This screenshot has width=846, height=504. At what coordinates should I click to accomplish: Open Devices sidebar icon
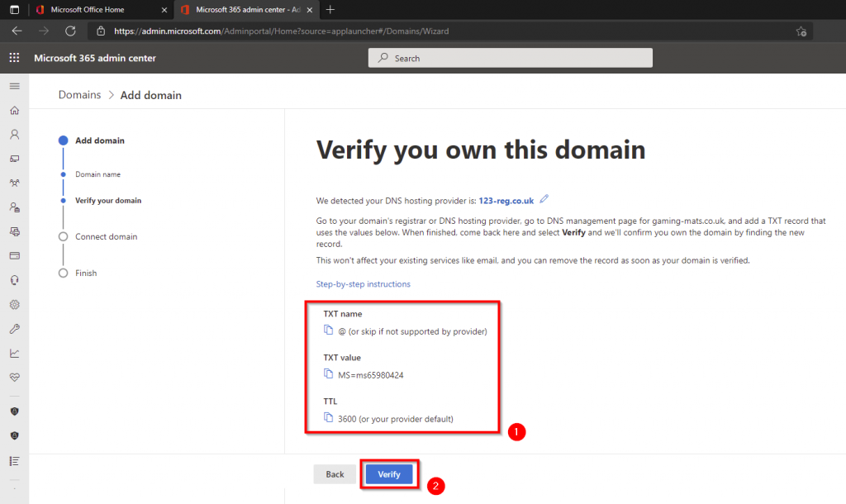(x=15, y=159)
